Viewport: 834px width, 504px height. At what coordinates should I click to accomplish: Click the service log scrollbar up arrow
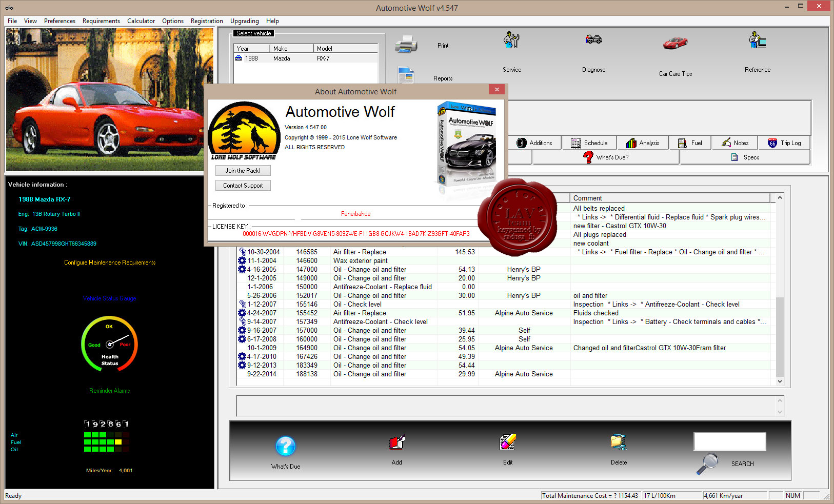click(x=780, y=197)
